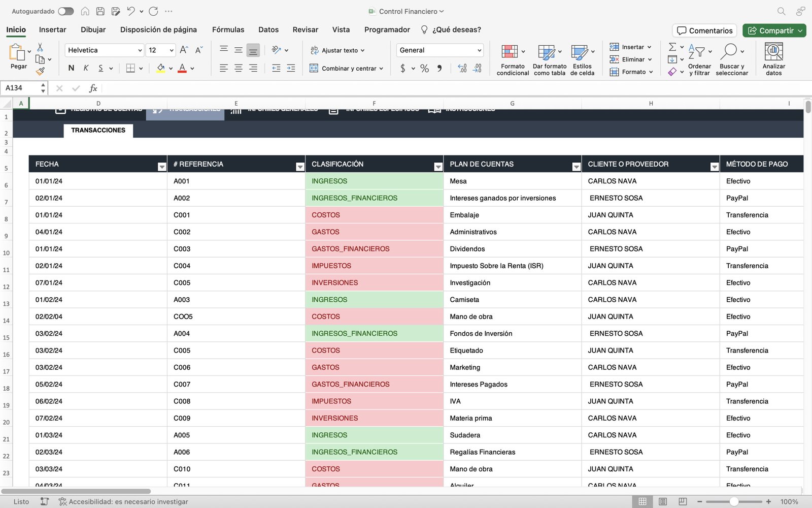Toggle the Autoguardado switch

point(65,11)
